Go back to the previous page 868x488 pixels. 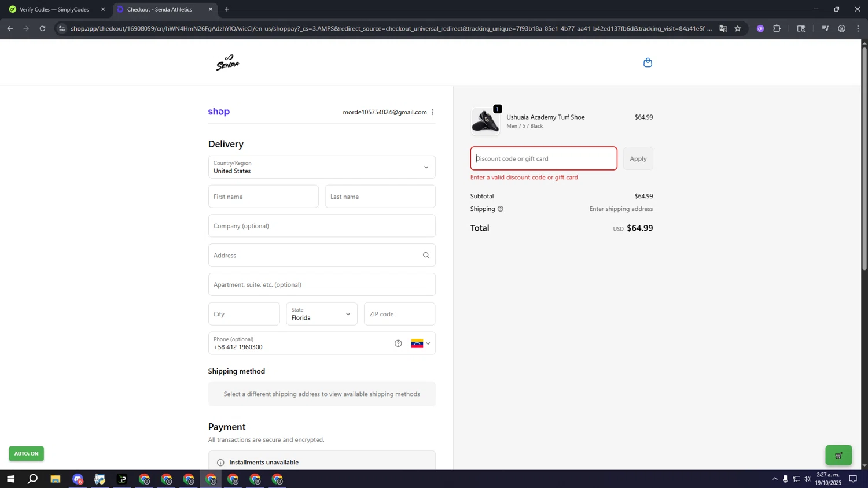click(10, 28)
